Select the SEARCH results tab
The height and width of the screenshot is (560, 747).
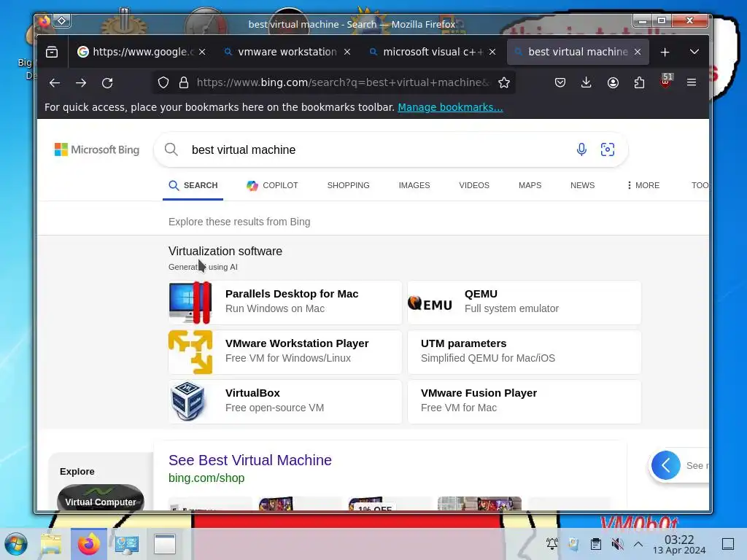pos(193,185)
